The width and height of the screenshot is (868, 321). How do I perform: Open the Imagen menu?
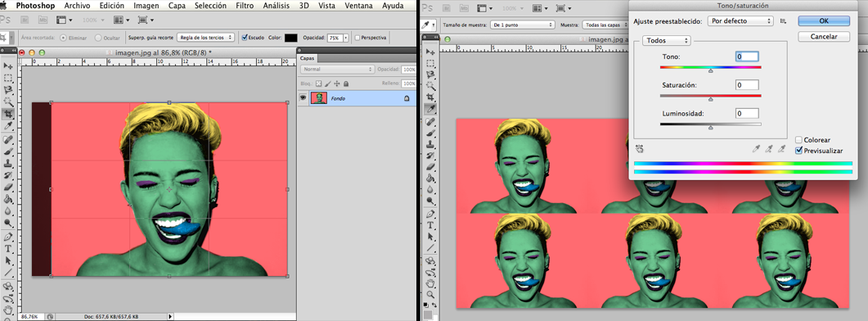pos(146,6)
